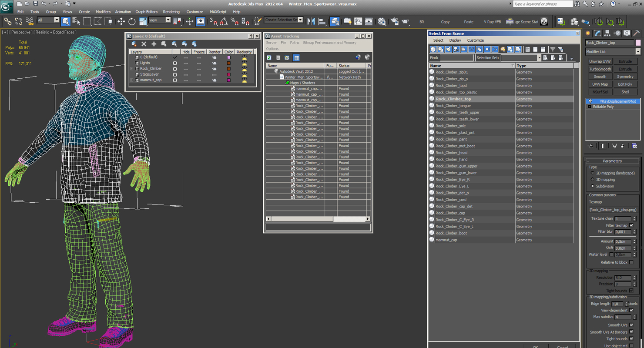Open the Graph Editors menu
The width and height of the screenshot is (644, 348).
147,12
